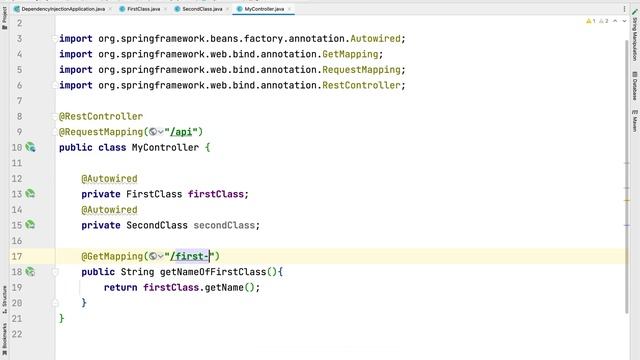The image size is (640, 360).
Task: Collapse the import block at line 3
Action: [55, 39]
